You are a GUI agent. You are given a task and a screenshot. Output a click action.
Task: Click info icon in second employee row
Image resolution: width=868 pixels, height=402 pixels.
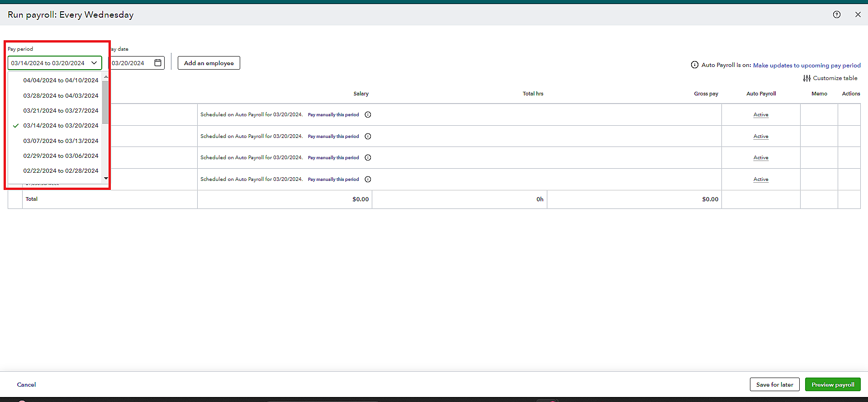pos(368,137)
